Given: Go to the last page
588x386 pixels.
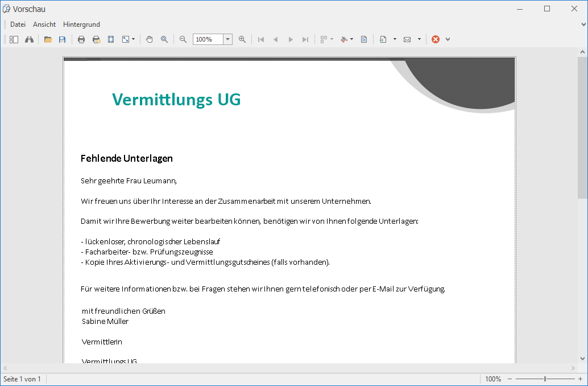Looking at the screenshot, I should pos(305,39).
